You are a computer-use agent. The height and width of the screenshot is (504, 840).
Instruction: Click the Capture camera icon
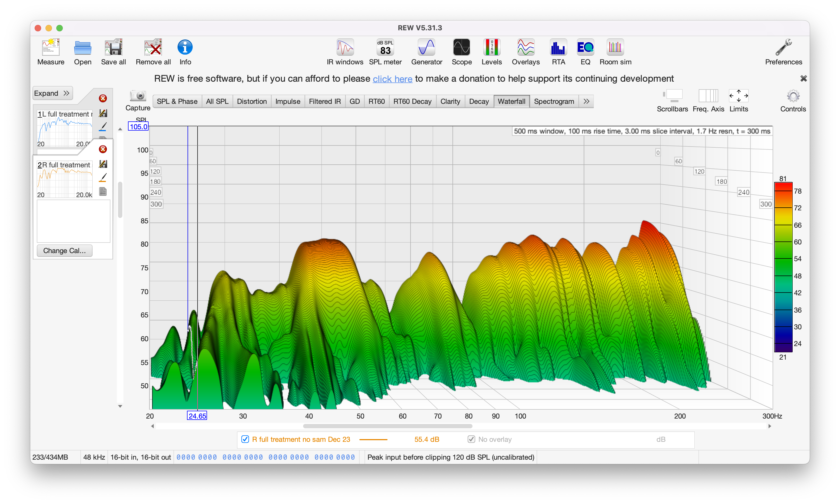coord(138,96)
